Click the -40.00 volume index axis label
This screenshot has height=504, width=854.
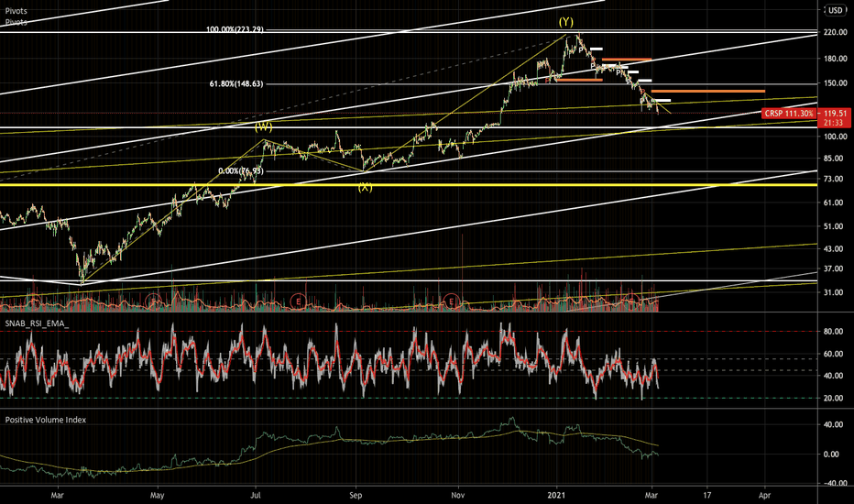[x=835, y=483]
